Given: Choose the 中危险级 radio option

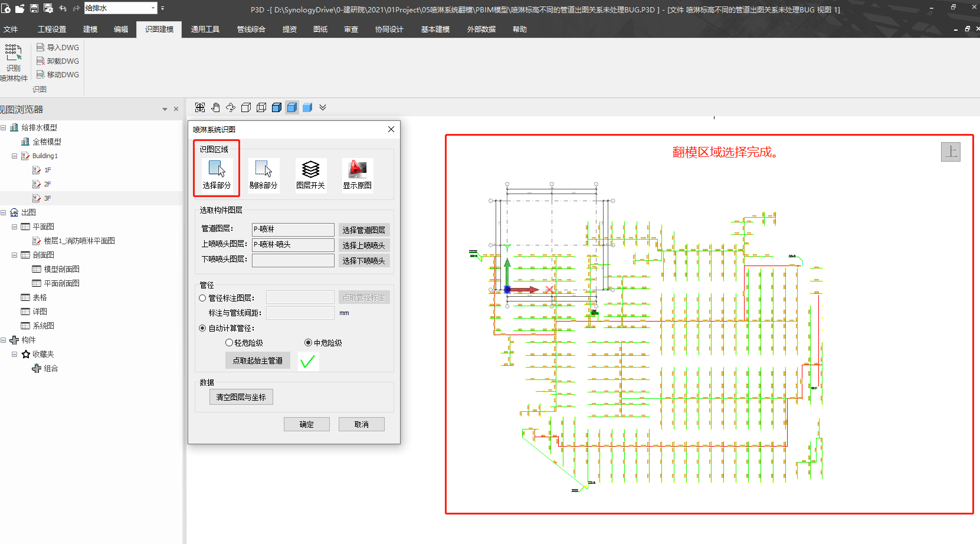Looking at the screenshot, I should [308, 343].
